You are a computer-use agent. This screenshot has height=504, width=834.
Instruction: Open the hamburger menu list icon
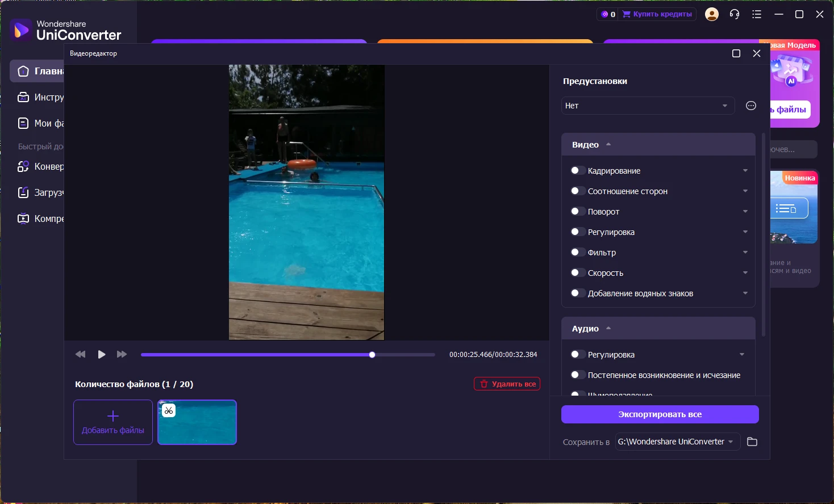tap(757, 14)
